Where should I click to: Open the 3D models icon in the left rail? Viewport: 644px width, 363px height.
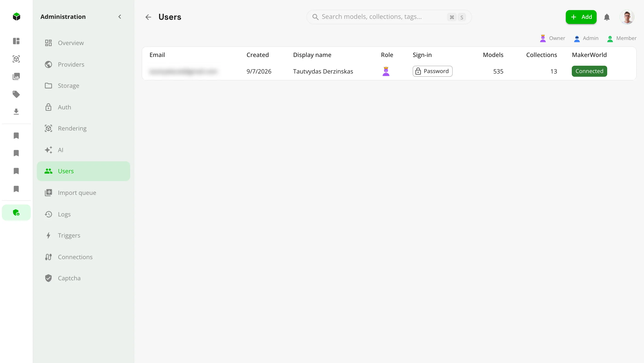16,59
